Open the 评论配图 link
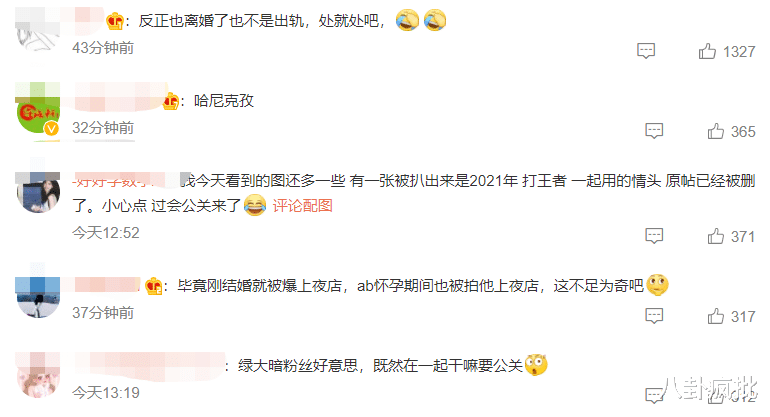The image size is (770, 417). click(302, 205)
